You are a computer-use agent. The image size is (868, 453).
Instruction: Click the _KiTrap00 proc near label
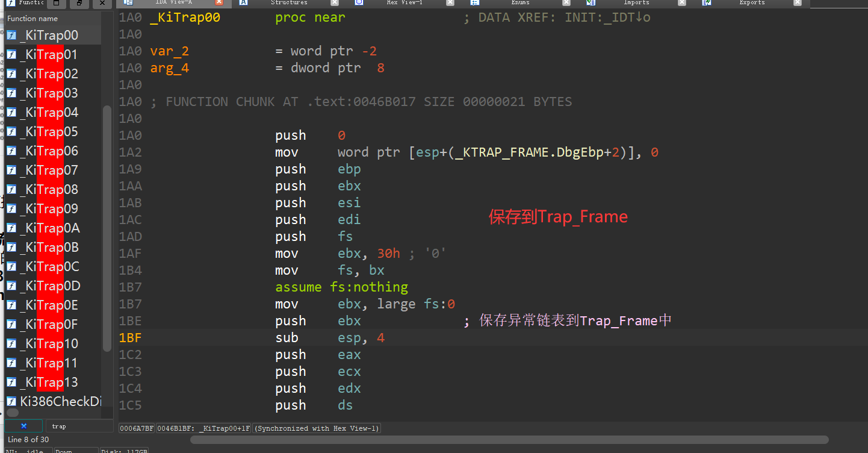tap(247, 17)
